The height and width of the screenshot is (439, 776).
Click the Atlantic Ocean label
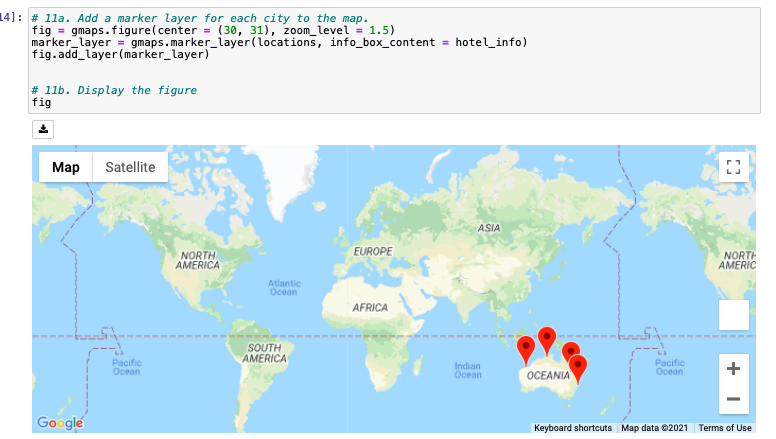(x=284, y=288)
